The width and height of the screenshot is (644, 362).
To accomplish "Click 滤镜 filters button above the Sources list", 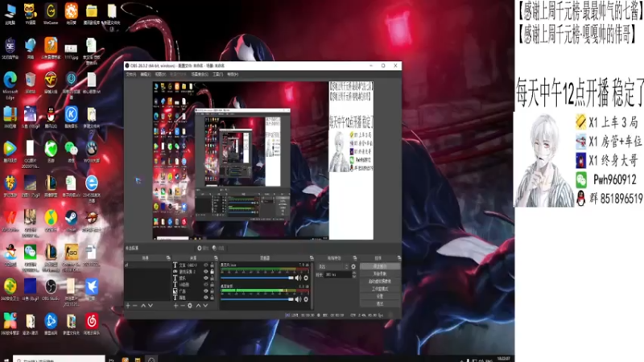I will [218, 248].
